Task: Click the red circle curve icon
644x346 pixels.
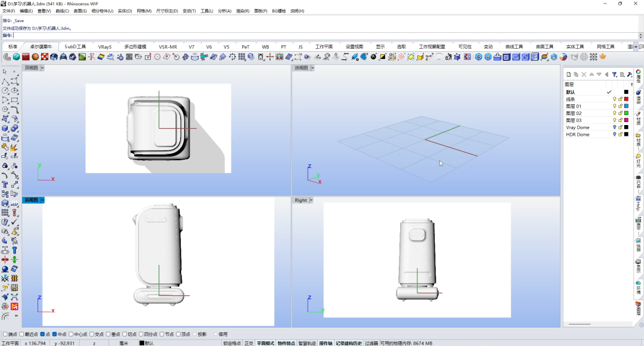Action: (x=157, y=57)
